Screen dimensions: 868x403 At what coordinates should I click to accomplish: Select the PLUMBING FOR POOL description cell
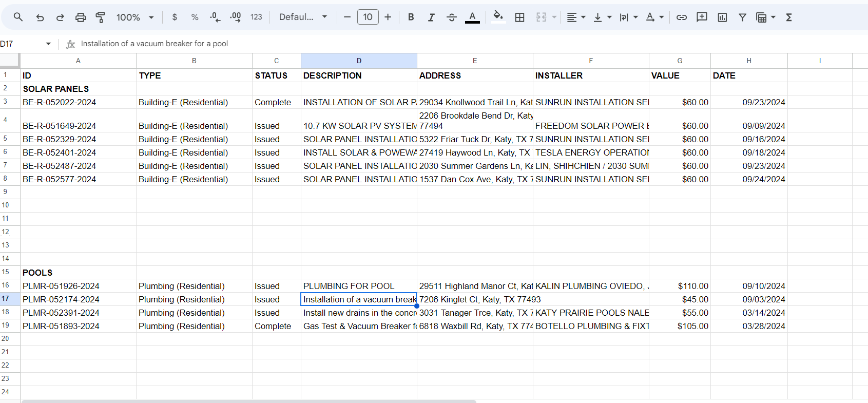point(359,286)
